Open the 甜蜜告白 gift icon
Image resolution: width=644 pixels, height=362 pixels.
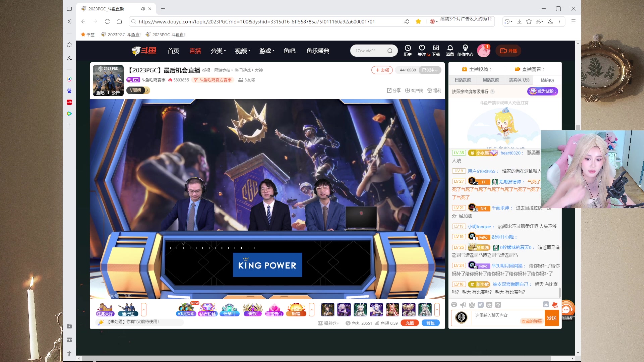274,310
